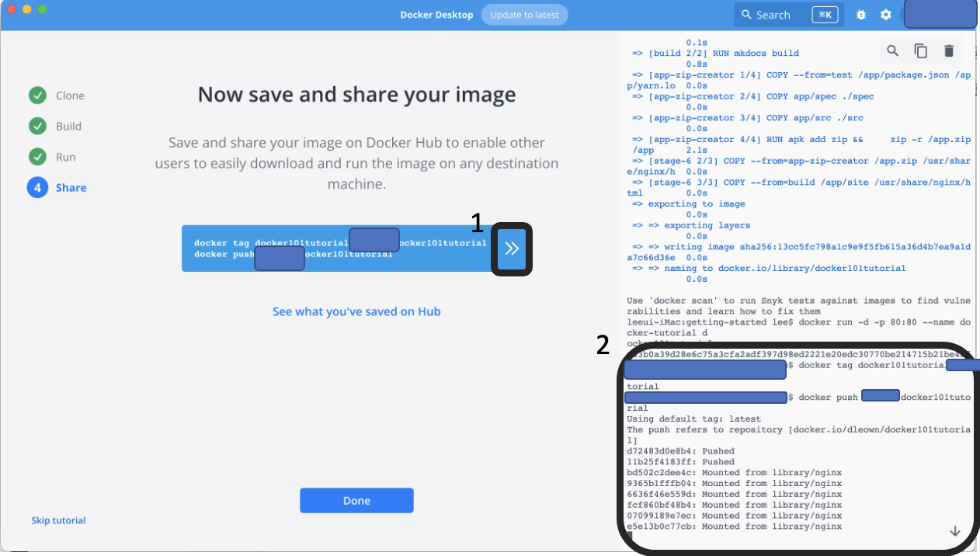Select the completed Build step checkmark
This screenshot has height=556, width=980.
[x=37, y=126]
